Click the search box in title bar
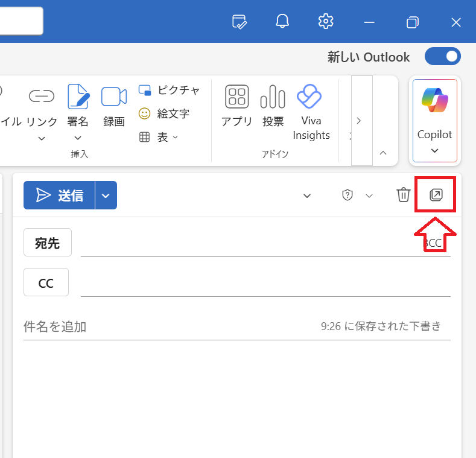This screenshot has height=458, width=476. [21, 21]
